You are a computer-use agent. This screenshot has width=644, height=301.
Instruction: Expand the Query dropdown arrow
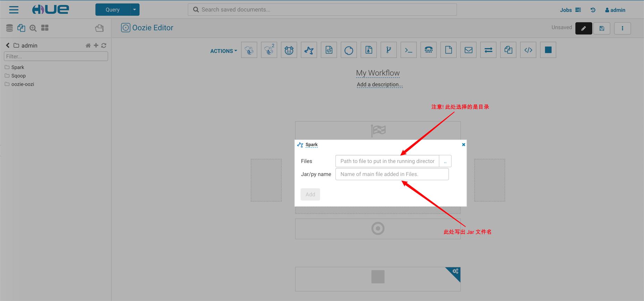coord(135,10)
